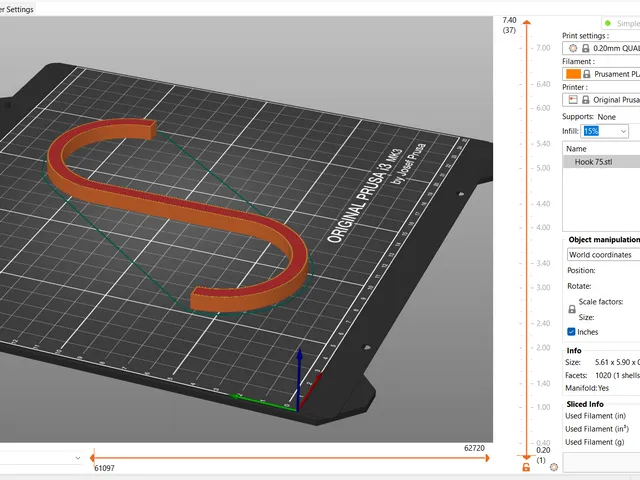Click the Print settings preset selector
This screenshot has width=640, height=480.
[x=601, y=48]
